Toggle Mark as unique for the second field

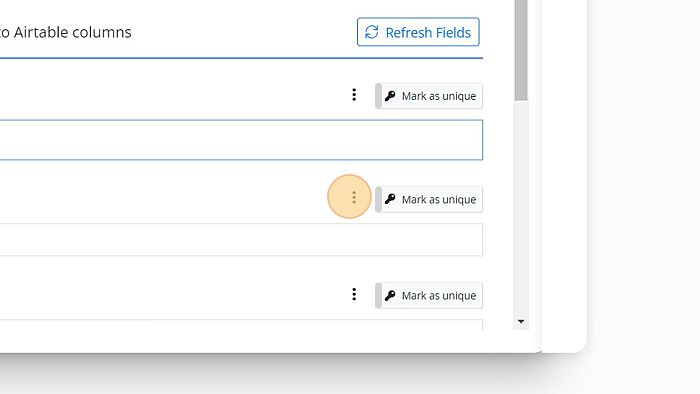[x=429, y=199]
